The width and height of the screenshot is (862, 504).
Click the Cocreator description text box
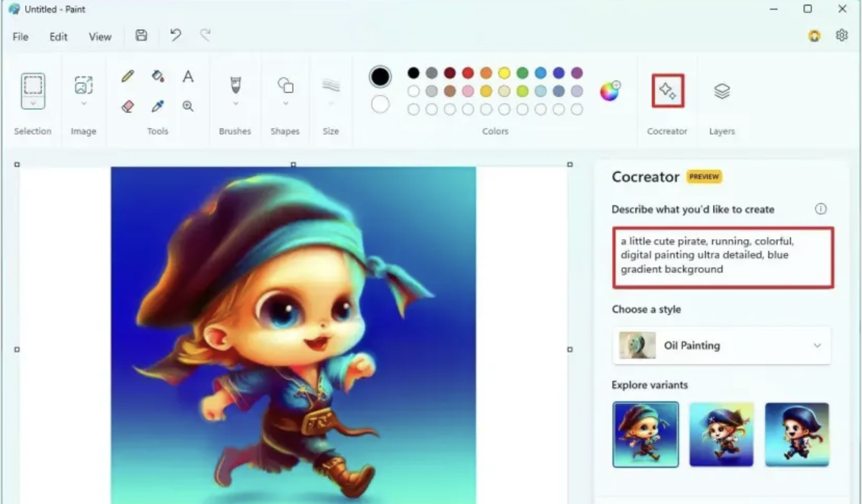(722, 258)
